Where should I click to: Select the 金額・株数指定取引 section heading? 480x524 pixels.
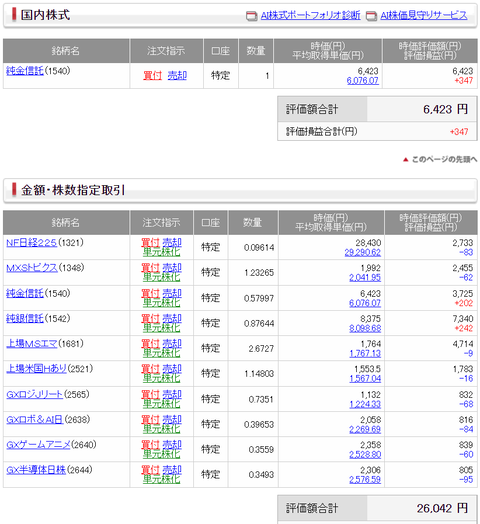coord(73,190)
